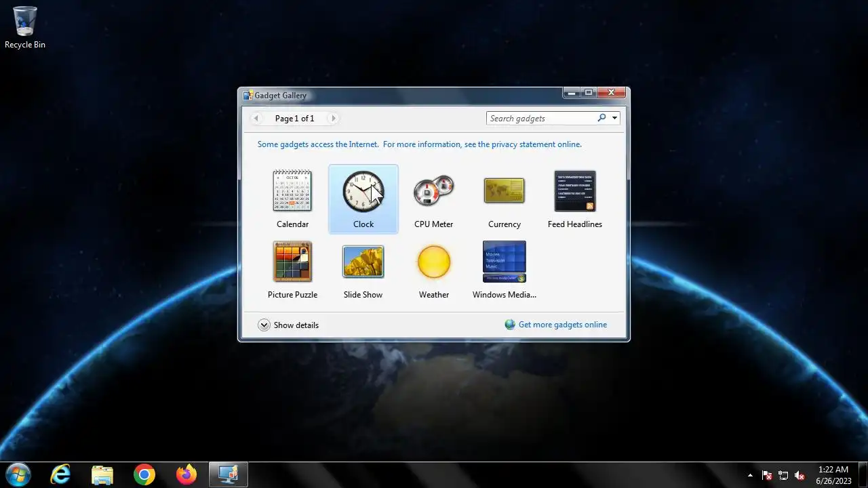Click the Search gadgets input field

541,118
